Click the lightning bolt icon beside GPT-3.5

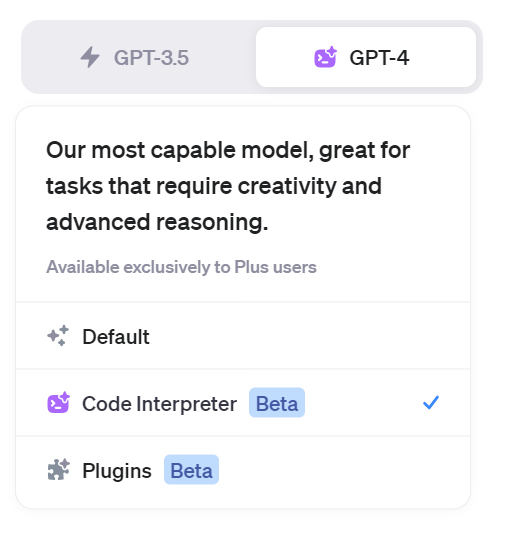(90, 57)
